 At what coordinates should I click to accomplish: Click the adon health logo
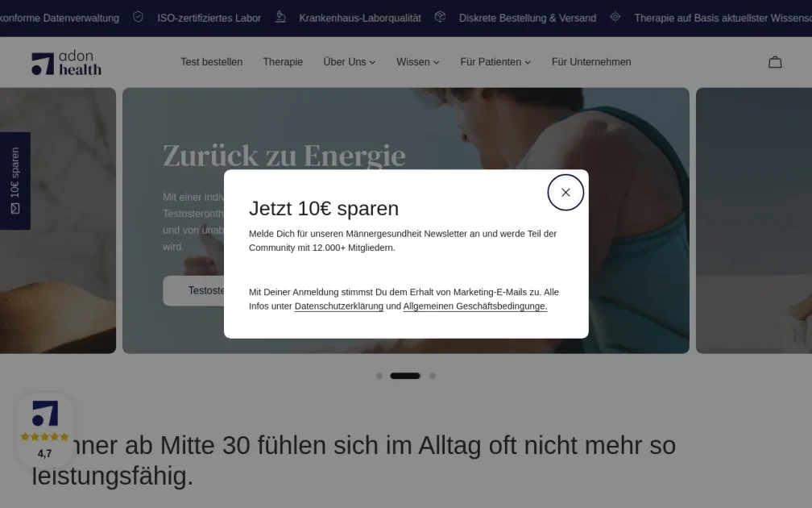click(67, 63)
